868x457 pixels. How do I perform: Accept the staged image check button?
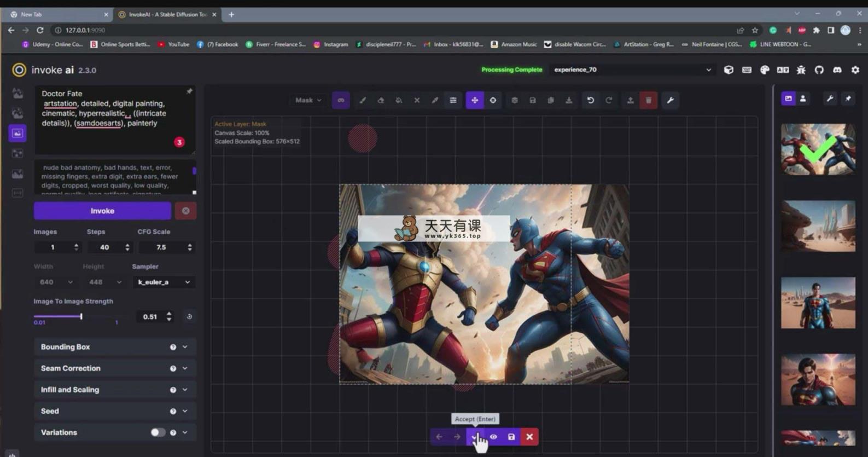[475, 437]
